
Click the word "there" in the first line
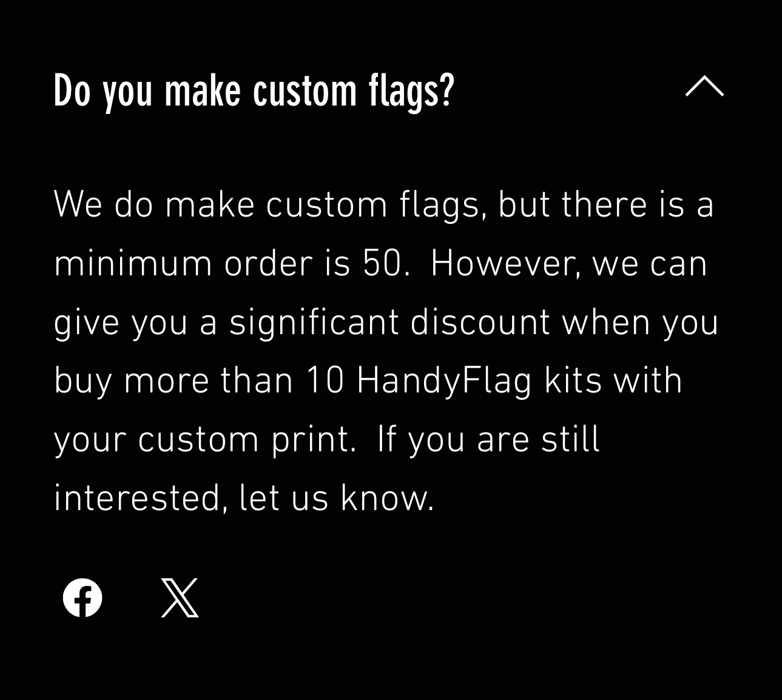point(604,204)
